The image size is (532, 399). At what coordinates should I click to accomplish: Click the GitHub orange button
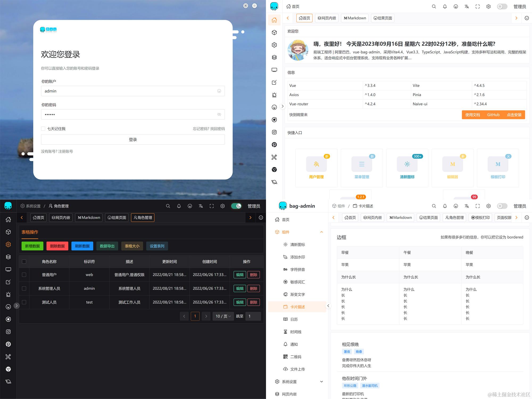coord(493,115)
